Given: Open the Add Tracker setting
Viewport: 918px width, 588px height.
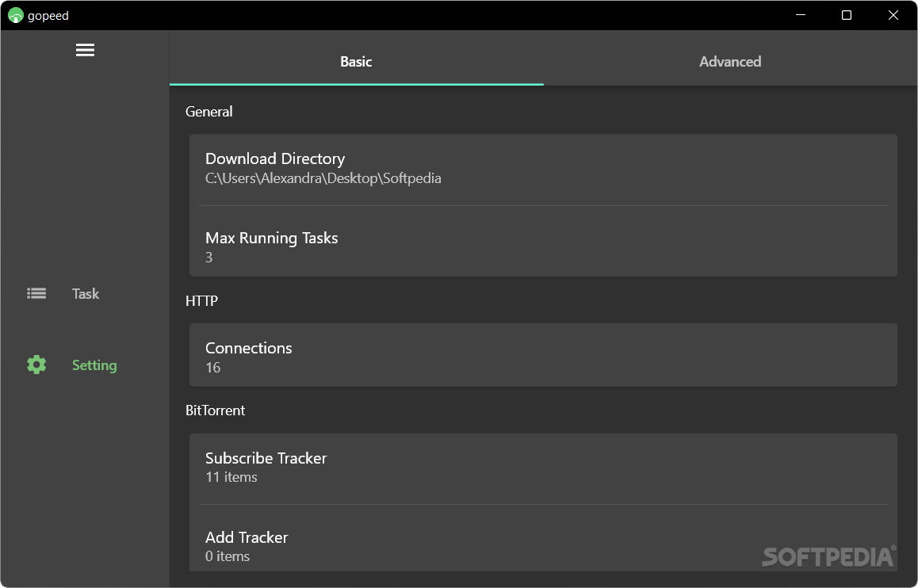Looking at the screenshot, I should 543,538.
